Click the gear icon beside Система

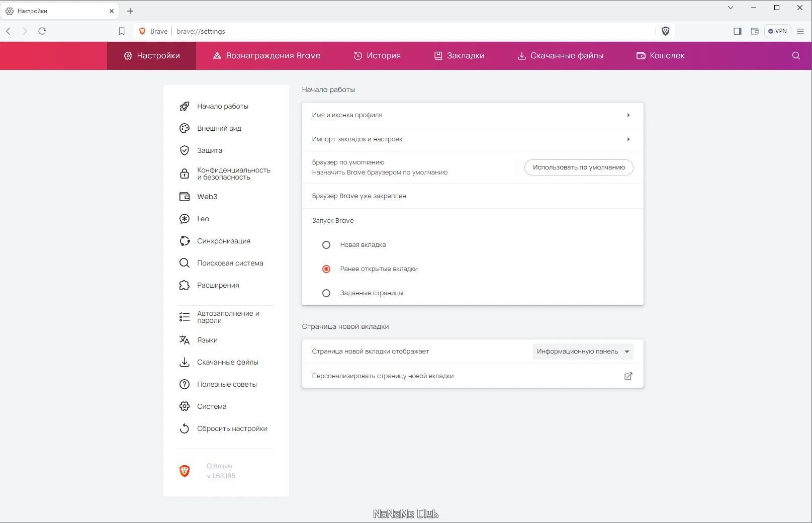click(185, 406)
